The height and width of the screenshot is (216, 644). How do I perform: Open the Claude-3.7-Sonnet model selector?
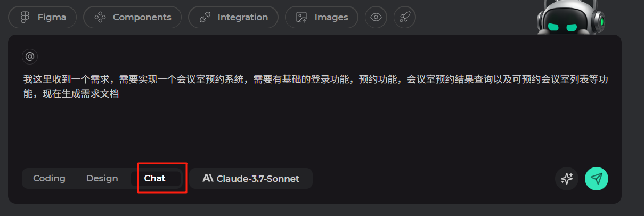point(251,179)
